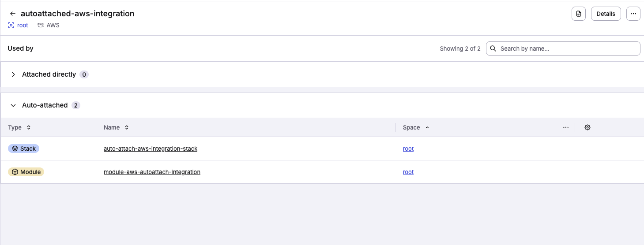Open auto-attach-aws-integration-stack link
This screenshot has height=245, width=644.
coord(151,148)
